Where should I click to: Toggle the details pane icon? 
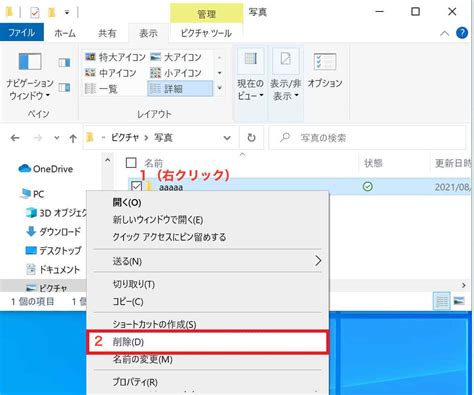click(64, 88)
